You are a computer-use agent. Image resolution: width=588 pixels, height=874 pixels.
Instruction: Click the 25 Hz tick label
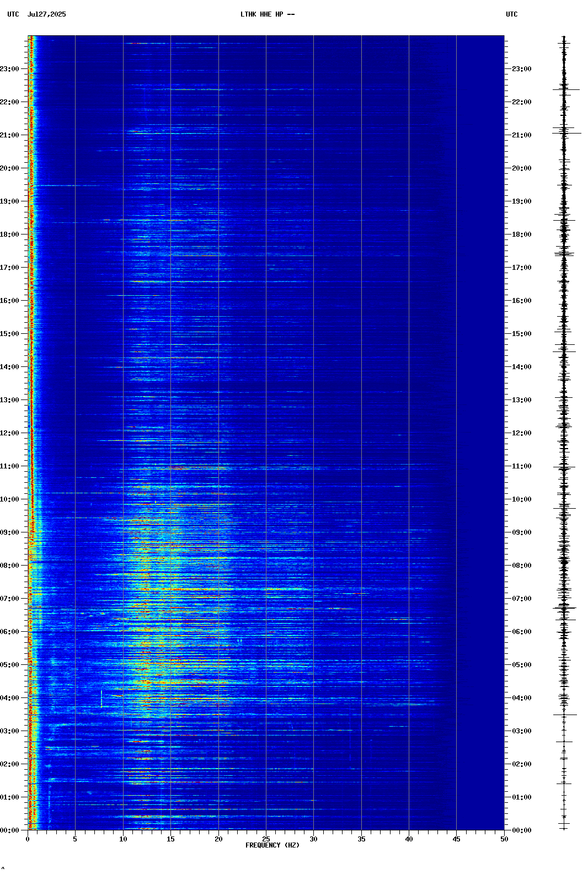(x=266, y=839)
